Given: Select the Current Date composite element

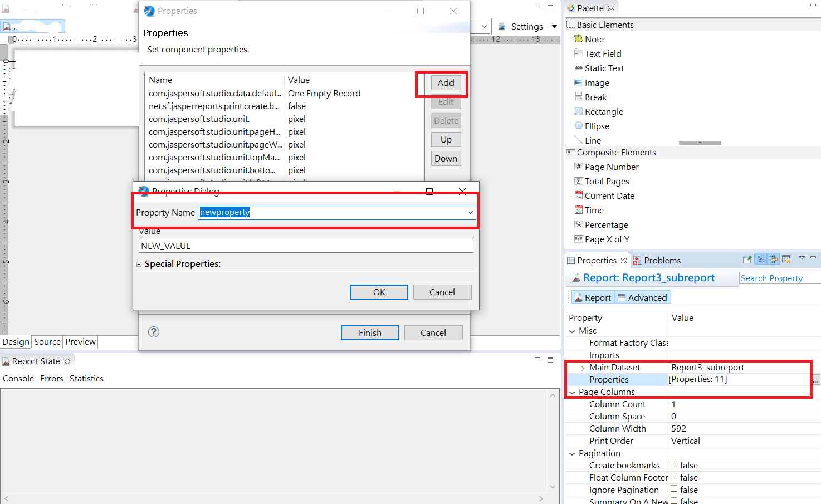Looking at the screenshot, I should pyautogui.click(x=610, y=195).
